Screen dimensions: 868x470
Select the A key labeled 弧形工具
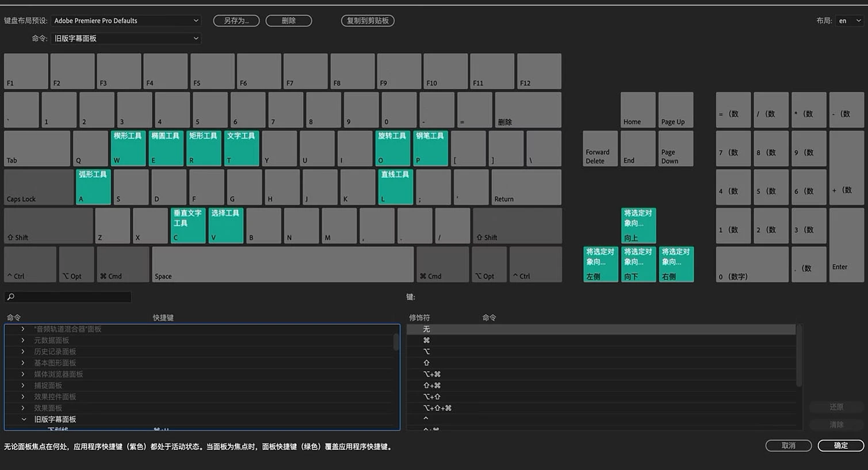point(93,187)
